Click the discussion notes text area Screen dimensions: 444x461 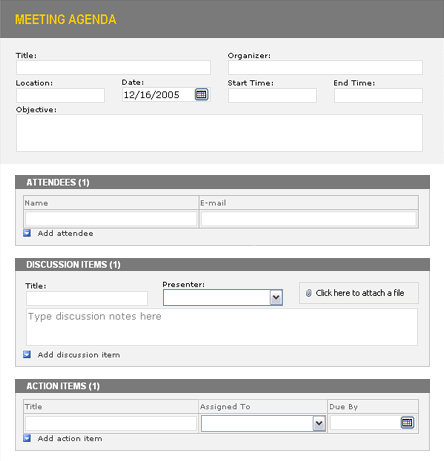[x=222, y=327]
